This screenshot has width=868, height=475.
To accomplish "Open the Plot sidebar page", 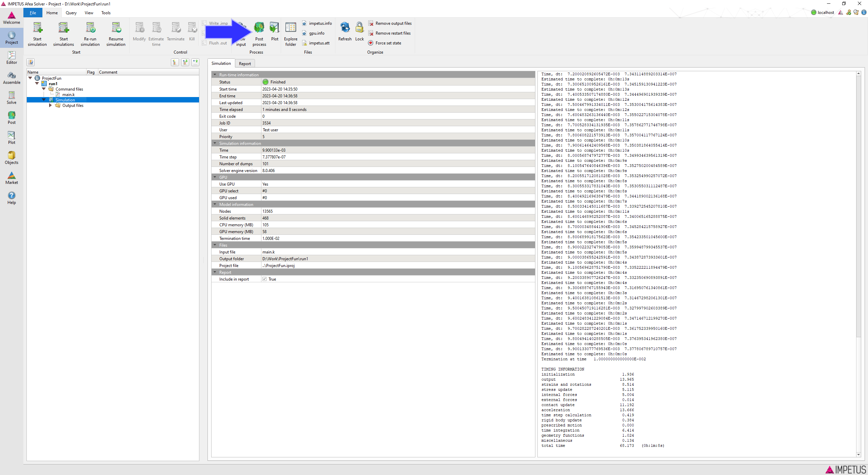I will [x=12, y=138].
